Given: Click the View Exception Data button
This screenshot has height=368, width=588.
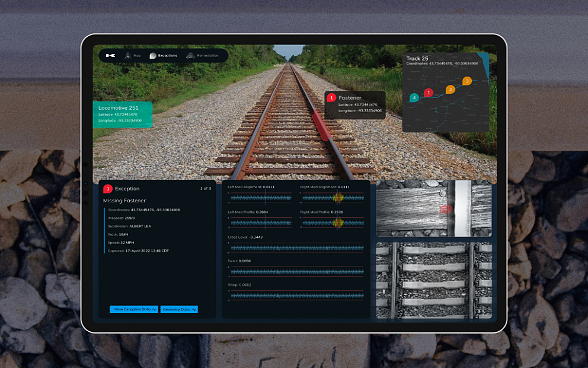Looking at the screenshot, I should (x=133, y=309).
